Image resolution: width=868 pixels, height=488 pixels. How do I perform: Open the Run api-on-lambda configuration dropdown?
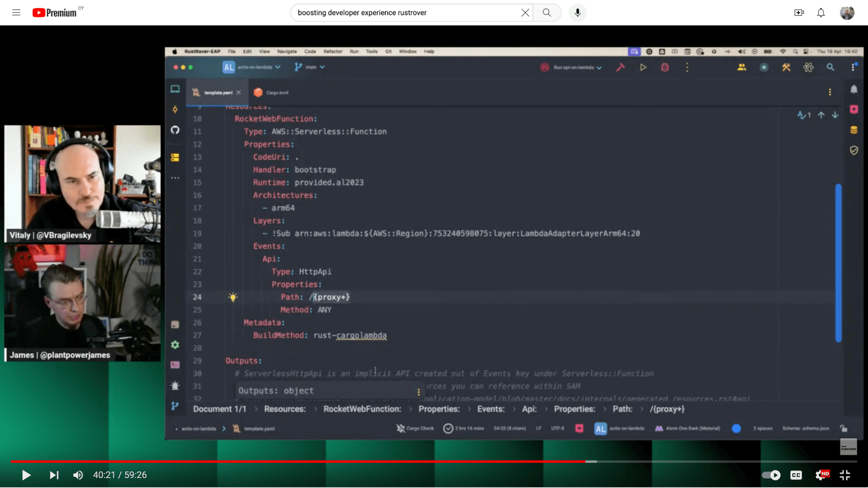tap(571, 67)
